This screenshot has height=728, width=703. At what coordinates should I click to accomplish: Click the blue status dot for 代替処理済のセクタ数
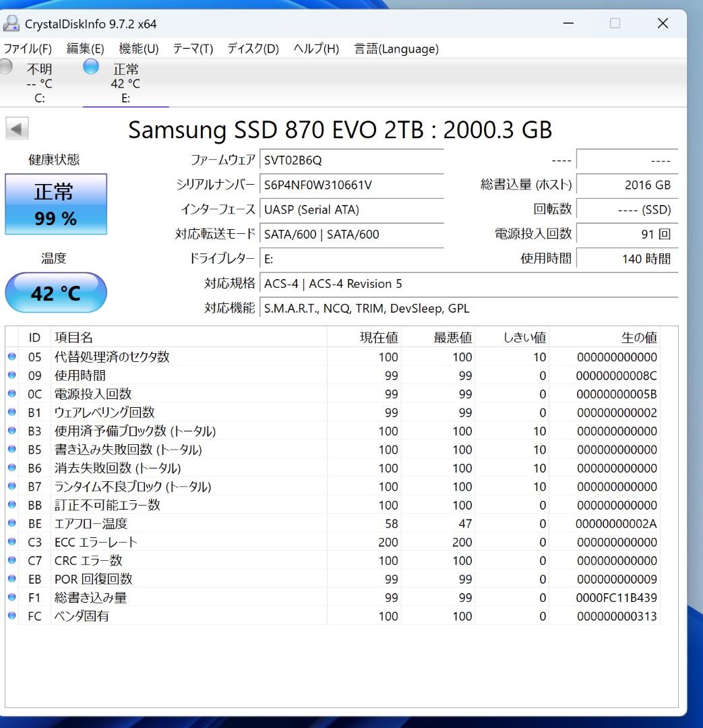[x=11, y=357]
